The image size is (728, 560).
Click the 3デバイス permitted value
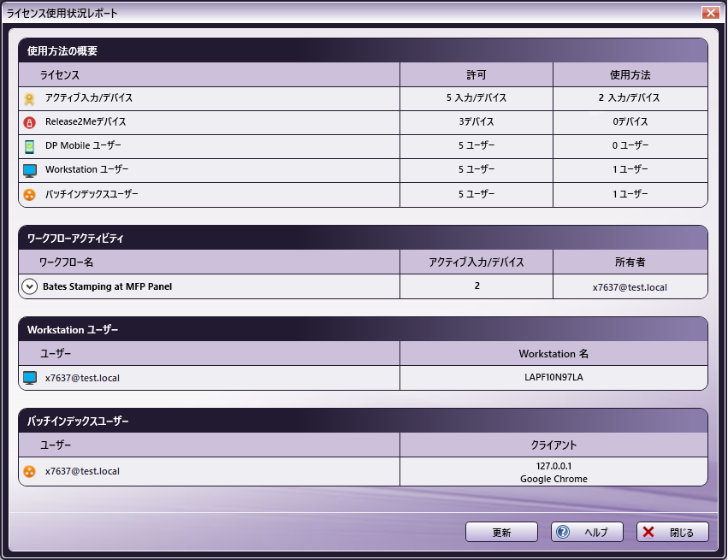coord(476,122)
